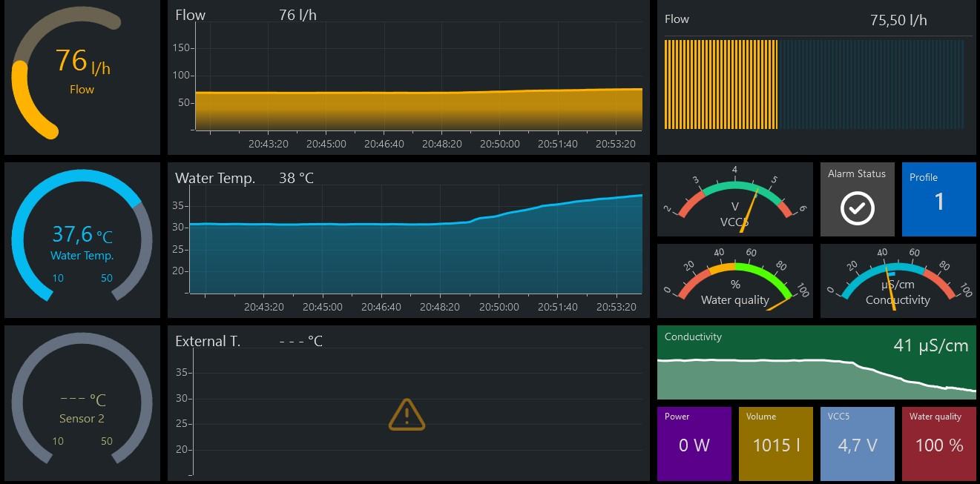The image size is (980, 484).
Task: Click 20:50:00 label on Flow chart axis
Action: pyautogui.click(x=500, y=144)
